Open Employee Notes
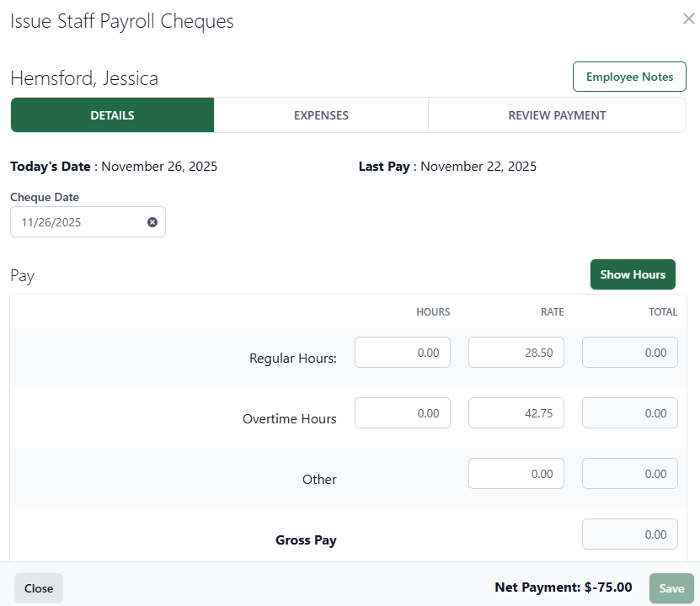The width and height of the screenshot is (700, 606). pyautogui.click(x=629, y=77)
